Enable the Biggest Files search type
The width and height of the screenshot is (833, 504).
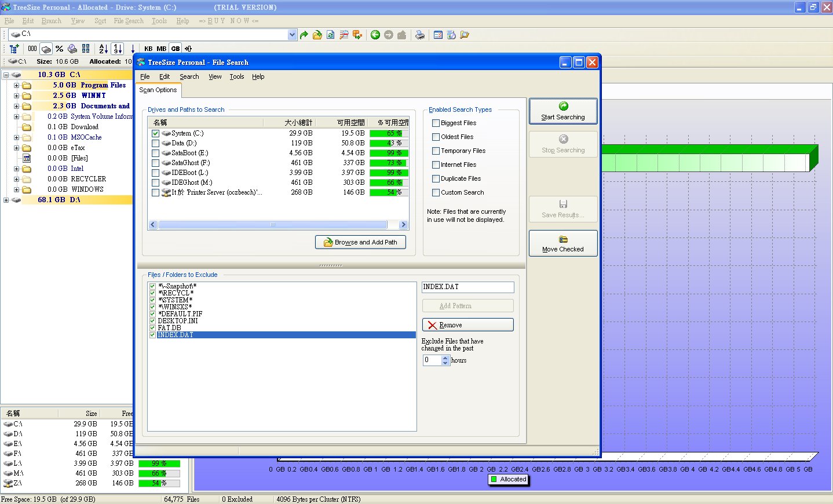436,123
